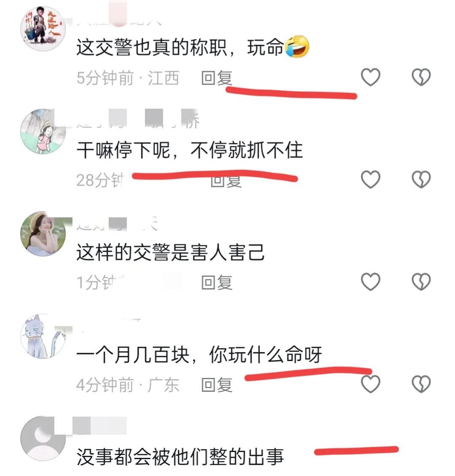Viewport: 455px width, 476px height.
Task: Like the 干嘛停下呢 comment
Action: [x=370, y=179]
